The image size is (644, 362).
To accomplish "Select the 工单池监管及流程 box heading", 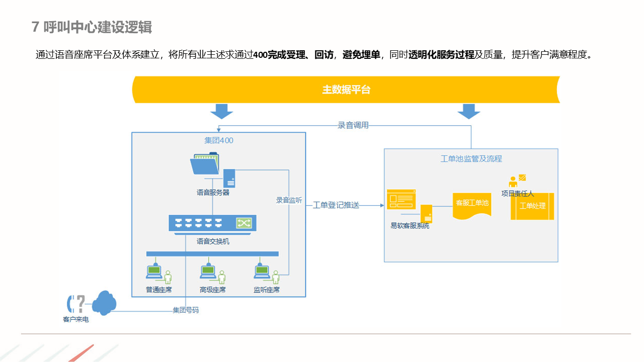I will (471, 158).
